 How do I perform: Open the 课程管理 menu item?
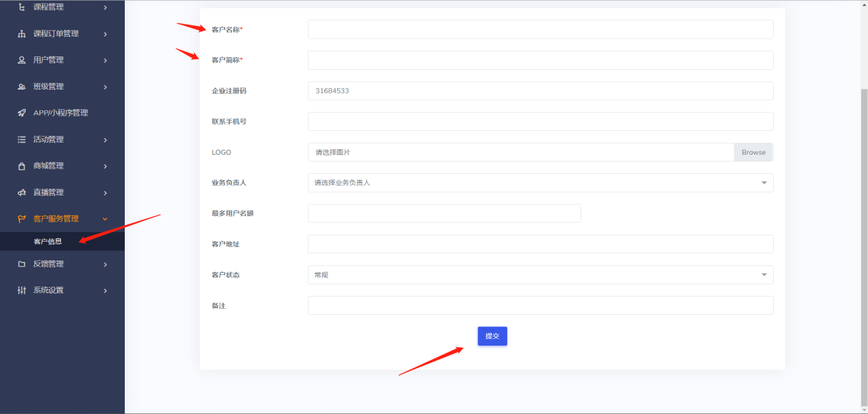point(49,7)
